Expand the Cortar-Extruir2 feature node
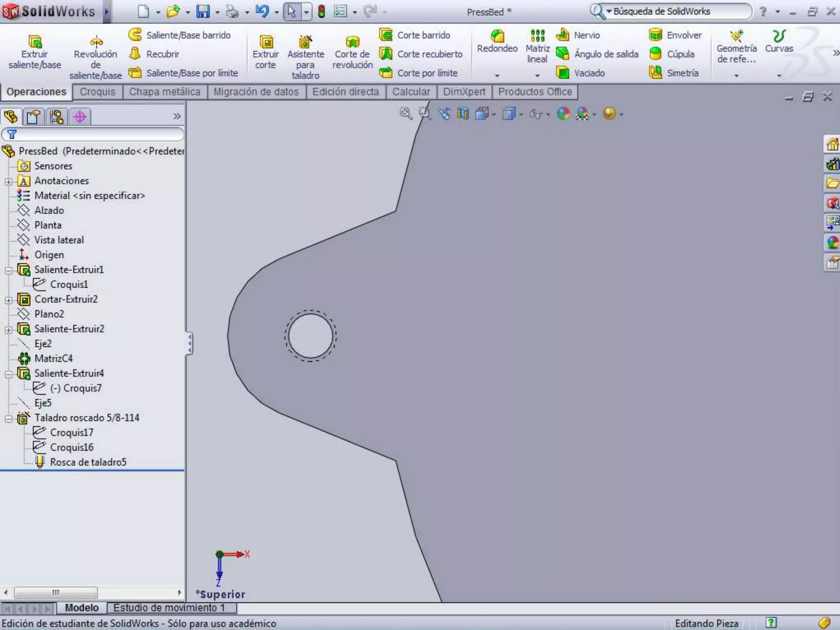 coord(9,300)
